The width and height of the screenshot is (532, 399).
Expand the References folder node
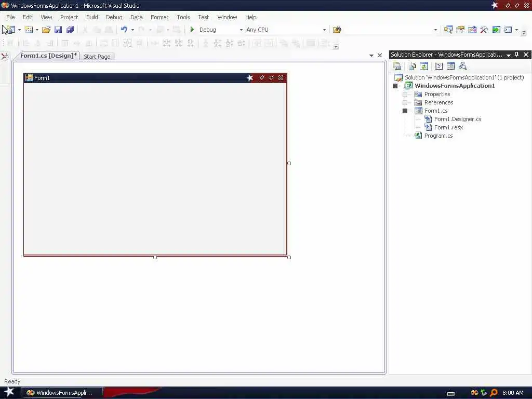[x=405, y=102]
